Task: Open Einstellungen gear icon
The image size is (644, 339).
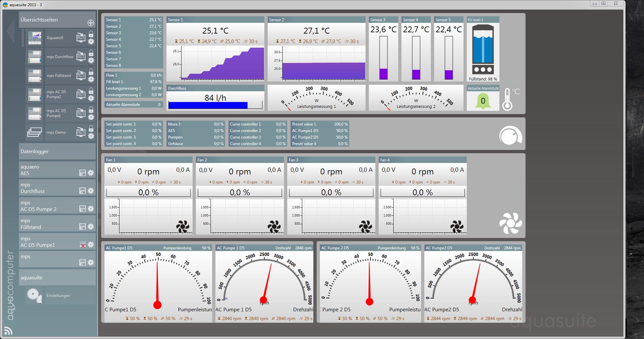Action: 34,295
